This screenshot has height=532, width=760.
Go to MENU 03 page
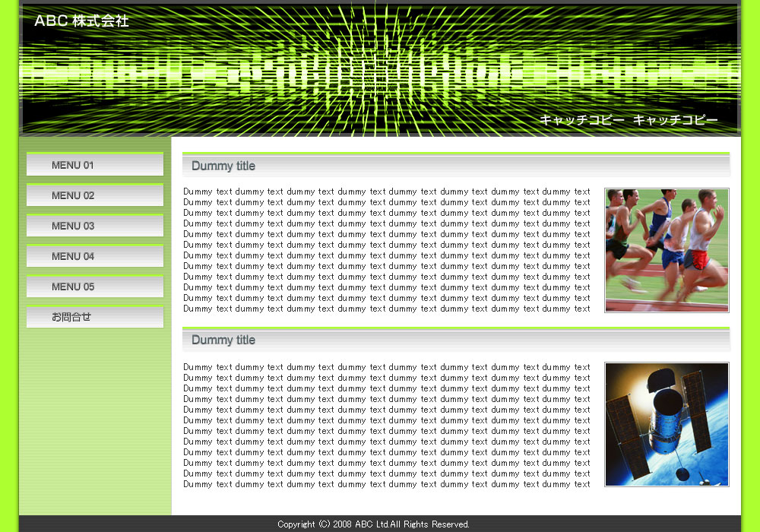pos(95,226)
